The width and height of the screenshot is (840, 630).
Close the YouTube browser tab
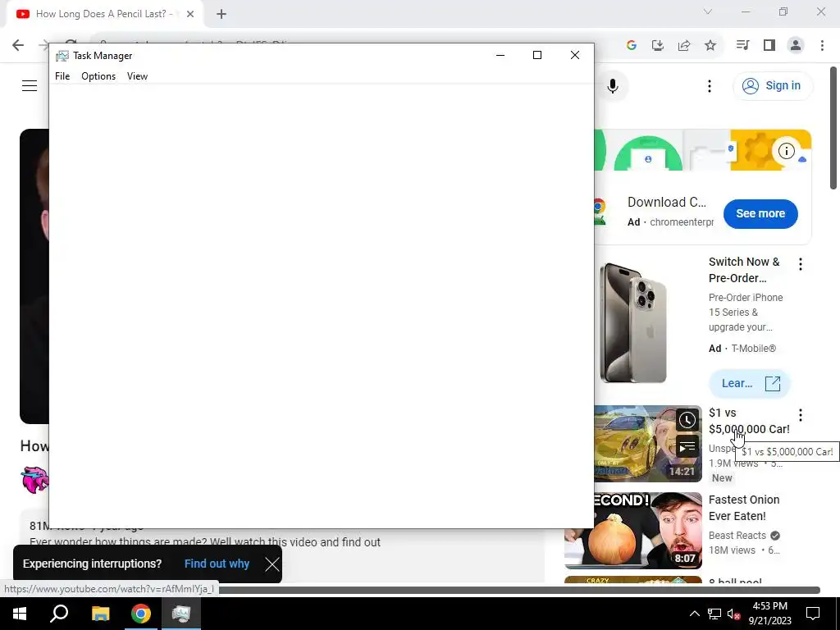(x=190, y=14)
